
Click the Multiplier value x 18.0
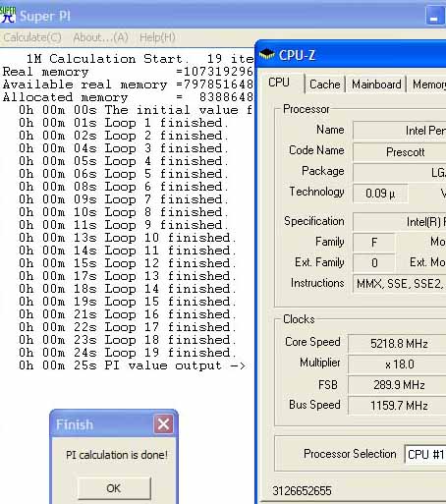[x=397, y=364]
